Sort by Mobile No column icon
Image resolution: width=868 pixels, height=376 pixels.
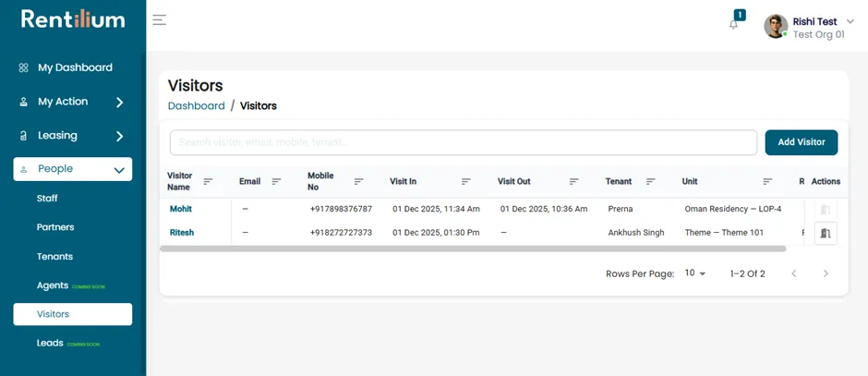point(358,181)
